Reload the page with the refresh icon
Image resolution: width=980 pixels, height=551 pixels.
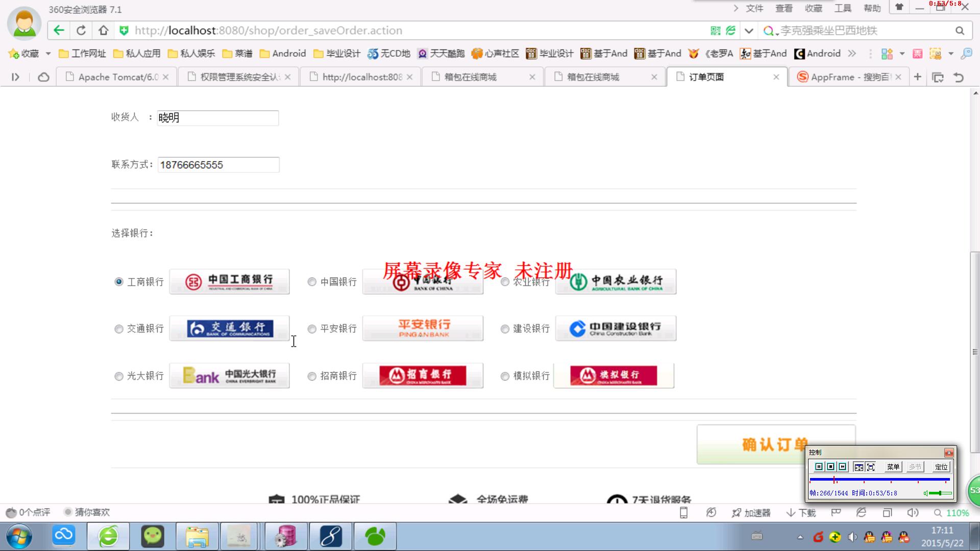coord(81,31)
